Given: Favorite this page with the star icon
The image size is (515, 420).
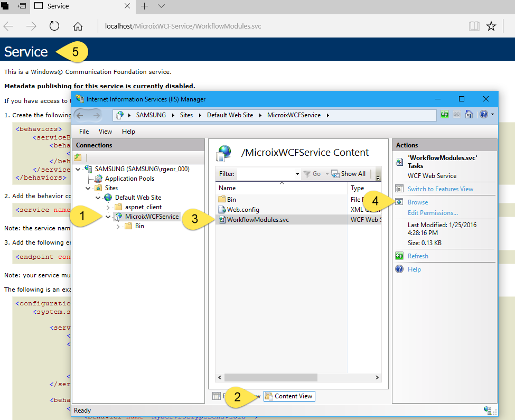Looking at the screenshot, I should point(491,26).
